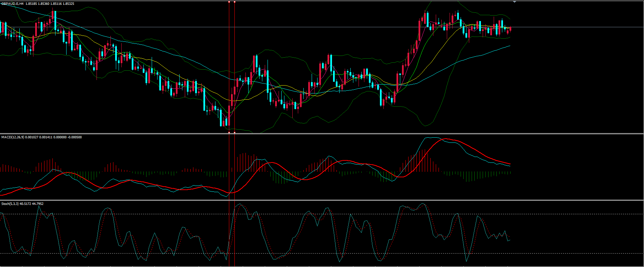Click the chart shift triangle marker
Viewport: 644px width, 267px height.
pyautogui.click(x=515, y=2)
